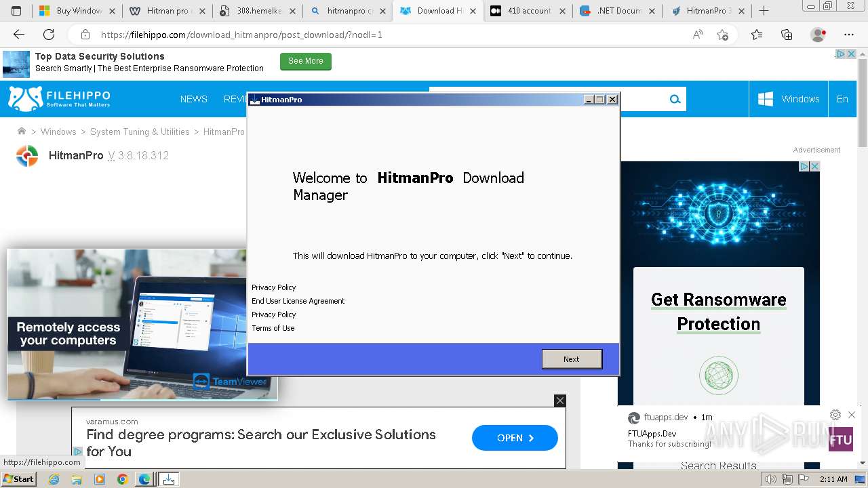868x488 pixels.
Task: Close top banner ad X icon
Action: tap(851, 54)
